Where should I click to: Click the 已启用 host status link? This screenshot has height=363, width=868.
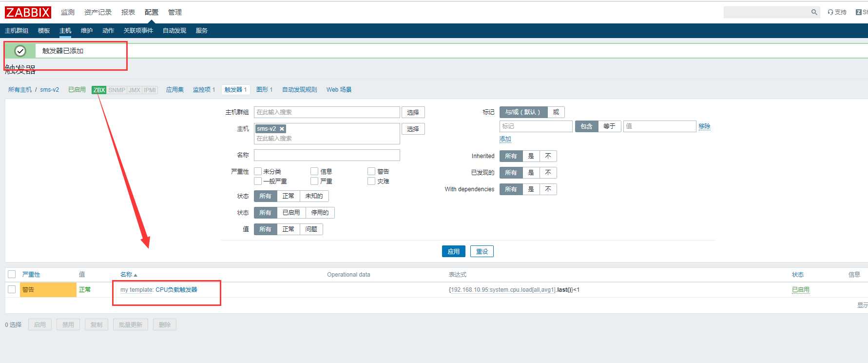77,90
